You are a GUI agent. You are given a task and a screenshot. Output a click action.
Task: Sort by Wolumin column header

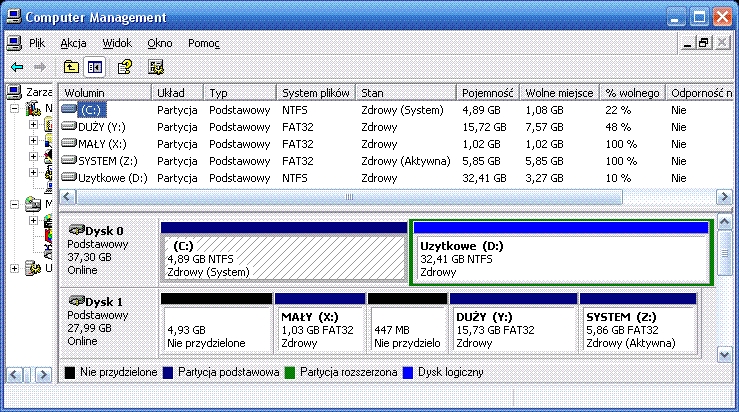105,93
